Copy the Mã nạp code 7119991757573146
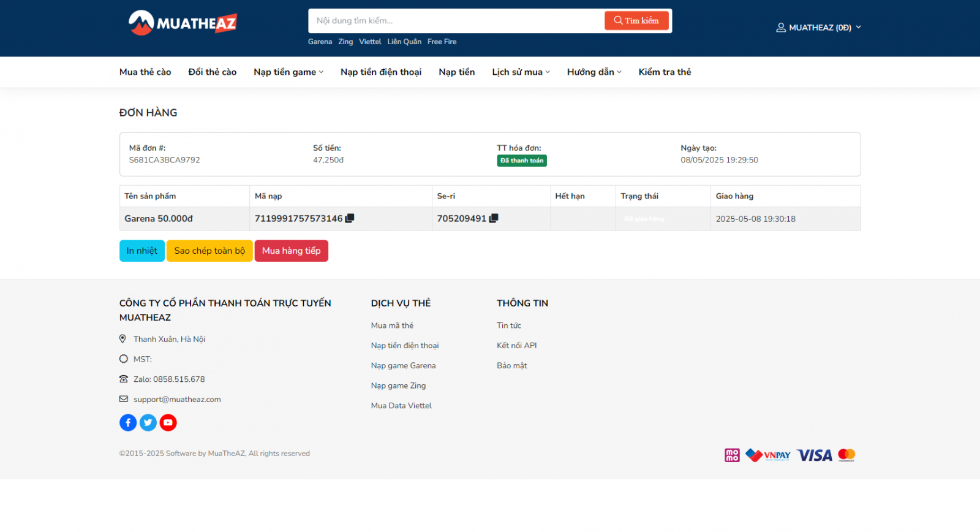The image size is (980, 532). point(350,218)
